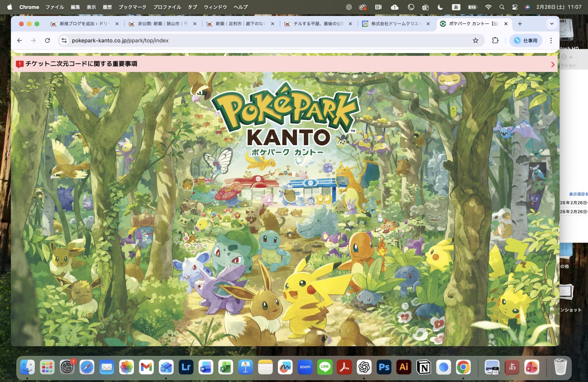
Task: Open the 編集 menu
Action: [75, 7]
